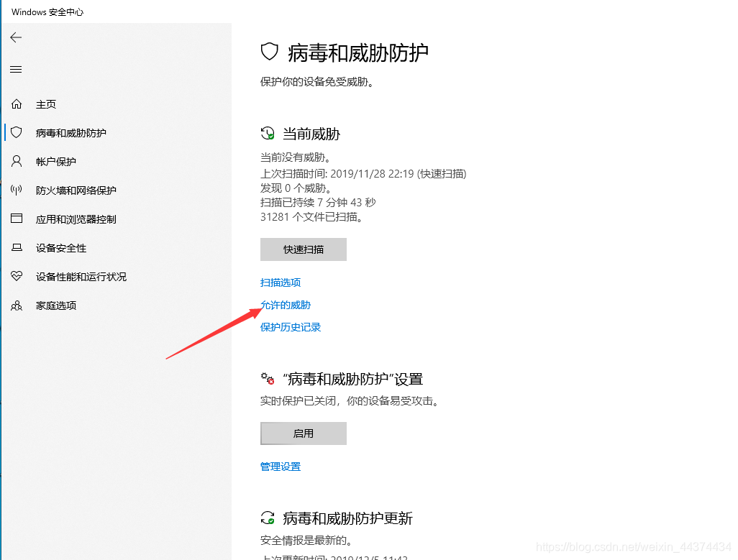Start a scan with 快速扫描 button
This screenshot has width=738, height=560.
click(x=304, y=249)
